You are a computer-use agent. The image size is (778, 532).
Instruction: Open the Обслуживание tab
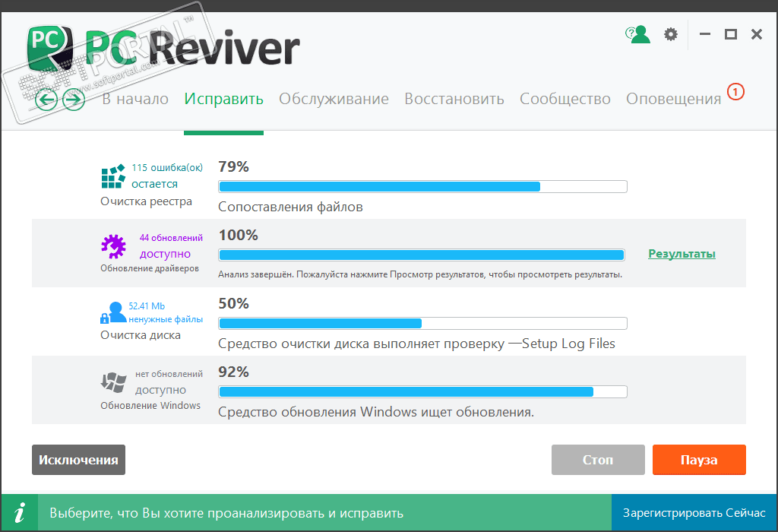pos(334,99)
